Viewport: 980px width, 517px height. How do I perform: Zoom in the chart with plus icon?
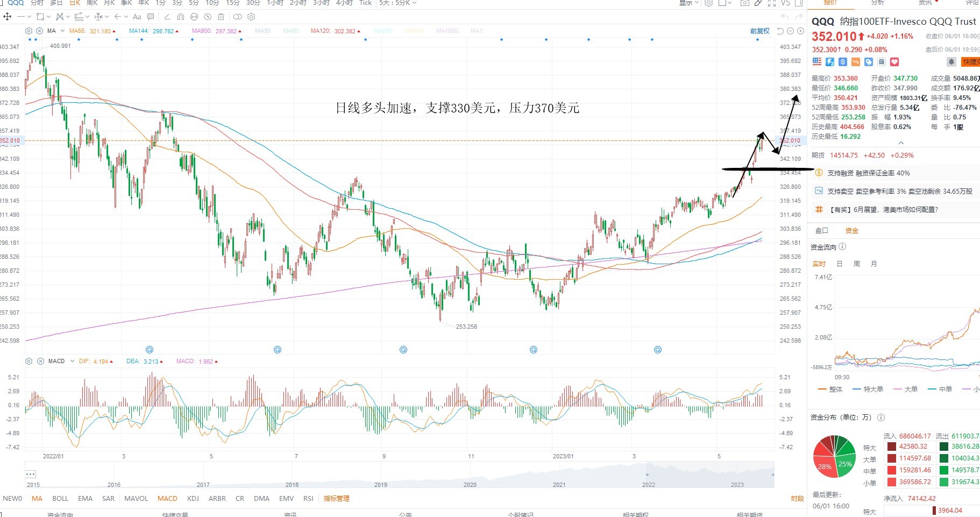[x=800, y=31]
